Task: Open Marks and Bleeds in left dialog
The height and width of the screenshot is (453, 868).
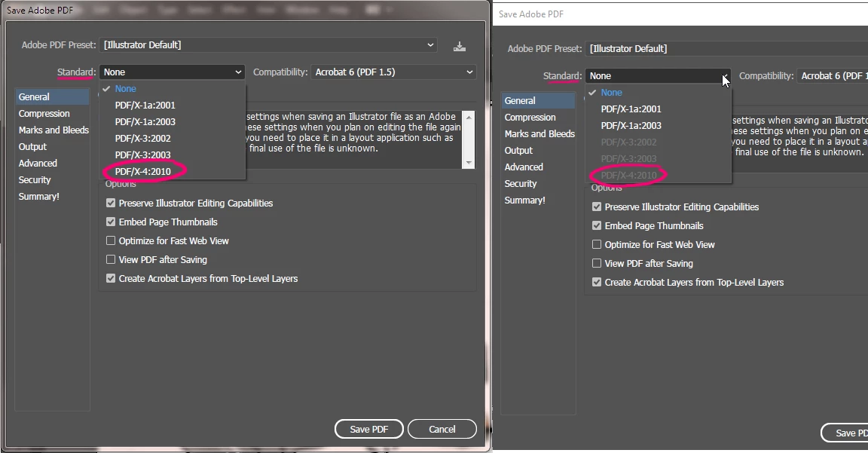Action: [x=53, y=130]
